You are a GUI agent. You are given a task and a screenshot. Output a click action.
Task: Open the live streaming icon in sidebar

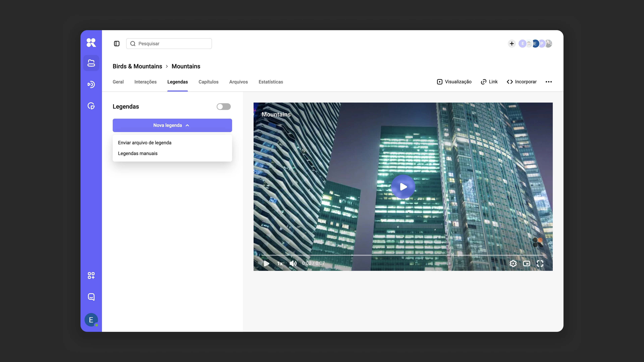tap(91, 84)
